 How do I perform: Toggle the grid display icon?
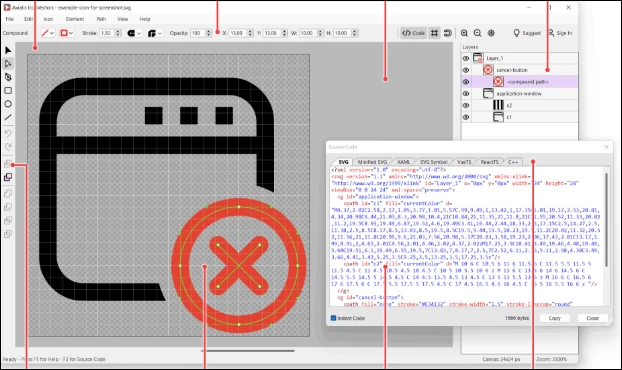pyautogui.click(x=435, y=33)
